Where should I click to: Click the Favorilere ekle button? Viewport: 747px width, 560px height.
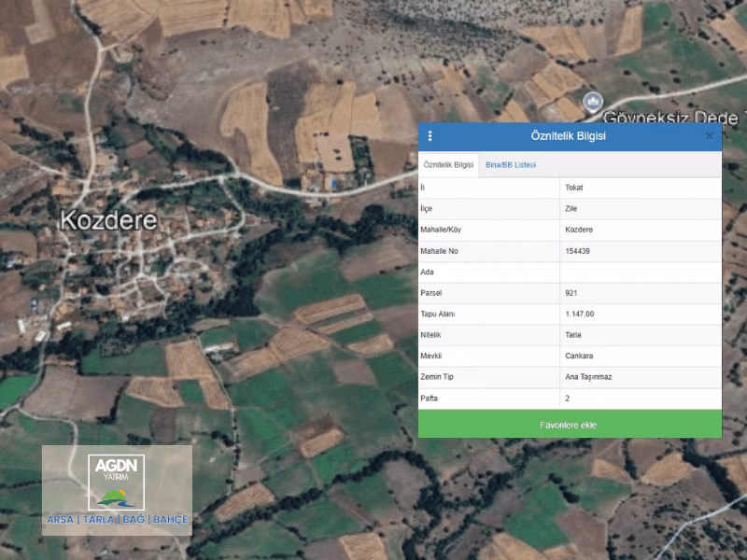click(570, 425)
